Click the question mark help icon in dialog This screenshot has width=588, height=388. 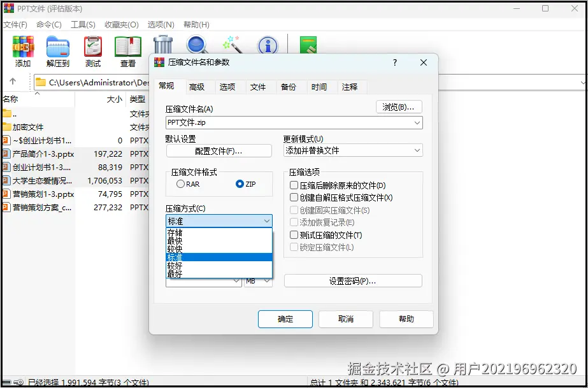[x=395, y=62]
